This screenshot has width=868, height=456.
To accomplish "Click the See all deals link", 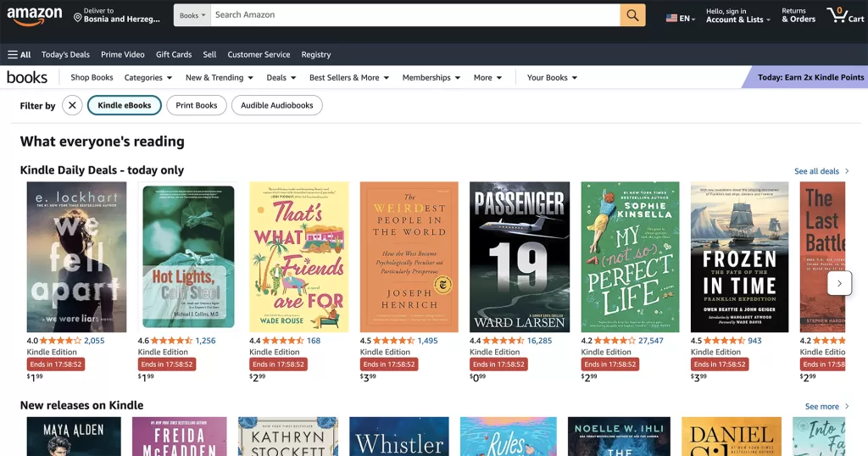I will pos(821,171).
